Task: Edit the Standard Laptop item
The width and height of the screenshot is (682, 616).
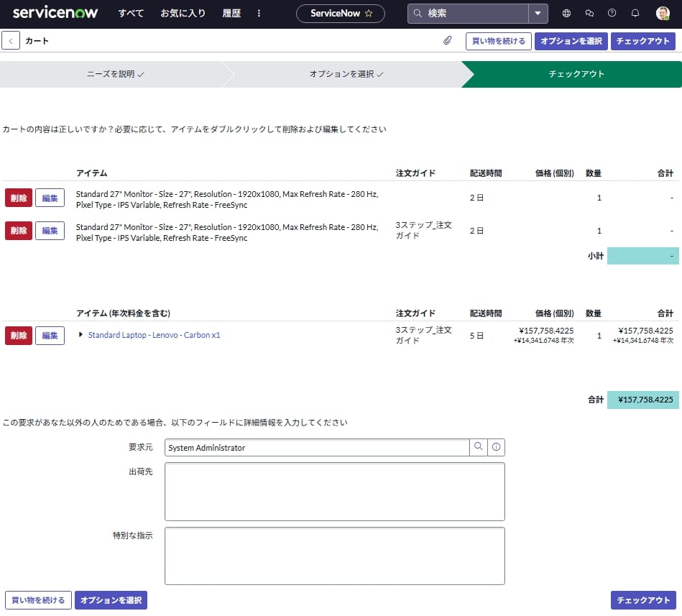Action: [50, 336]
